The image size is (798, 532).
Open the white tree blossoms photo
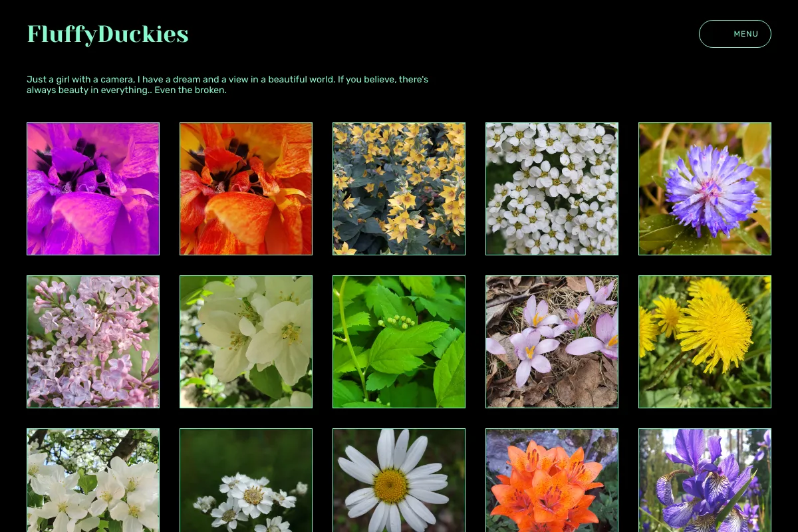93,480
